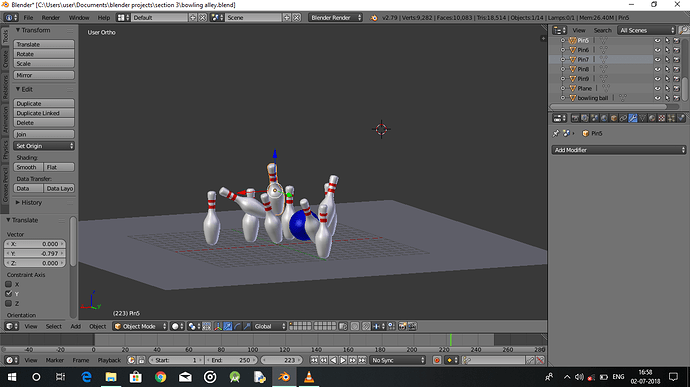Screen dimensions: 690x387
Task: Open the Add Modifier dropdown
Action: click(619, 150)
